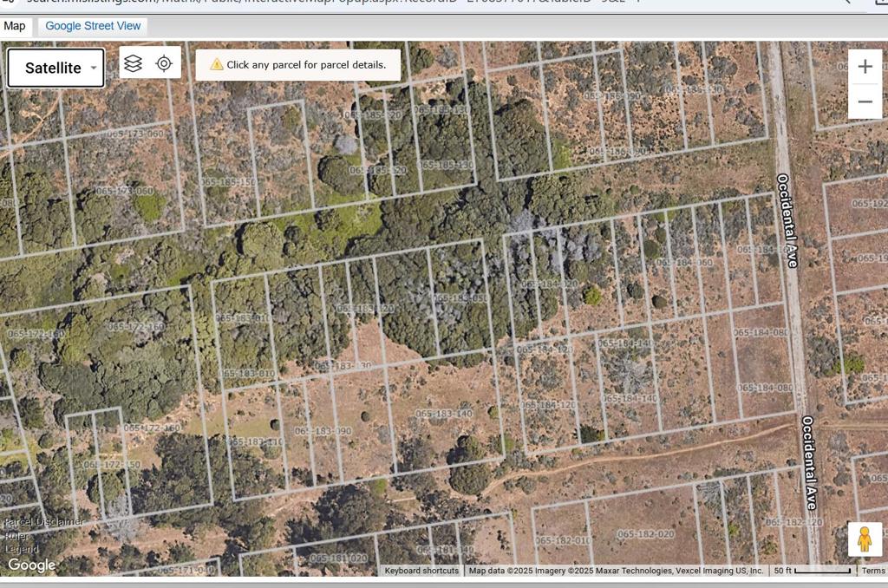Screen dimensions: 888x588
Task: Toggle the 50 ft map scale units
Action: [x=813, y=571]
